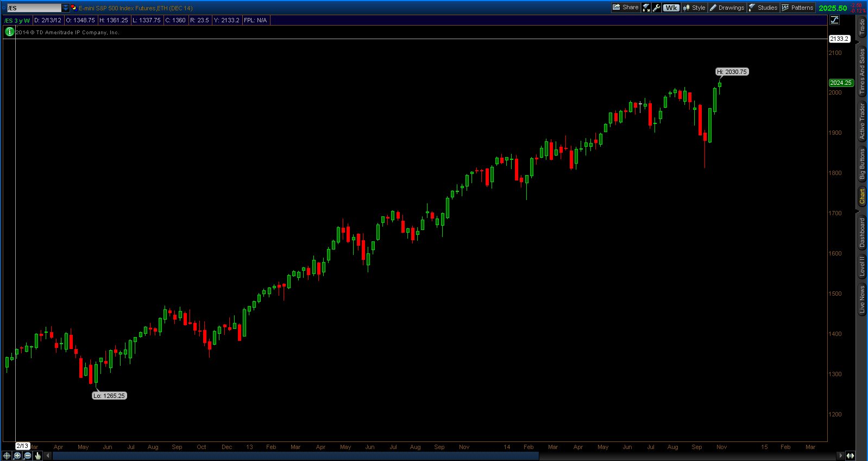
Task: Select the Chart side tab
Action: [x=862, y=196]
